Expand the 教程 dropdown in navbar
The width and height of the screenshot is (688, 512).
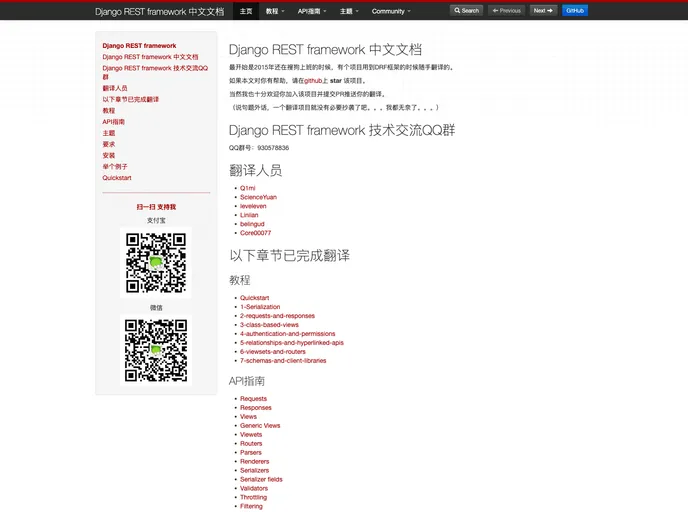(275, 11)
